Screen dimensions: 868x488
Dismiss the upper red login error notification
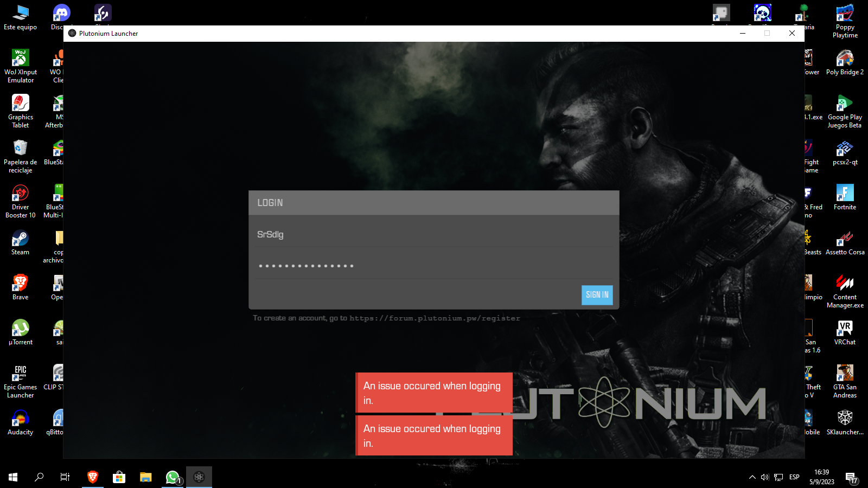(x=434, y=393)
